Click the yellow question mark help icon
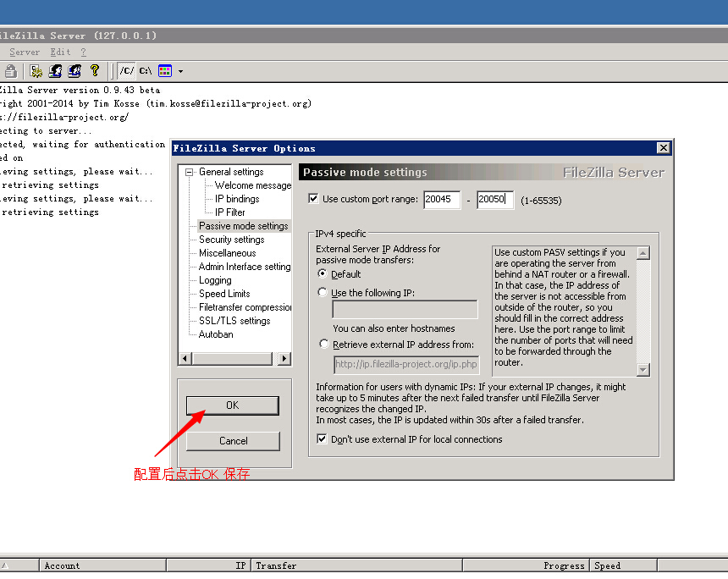Viewport: 728px width, 579px height. tap(95, 70)
